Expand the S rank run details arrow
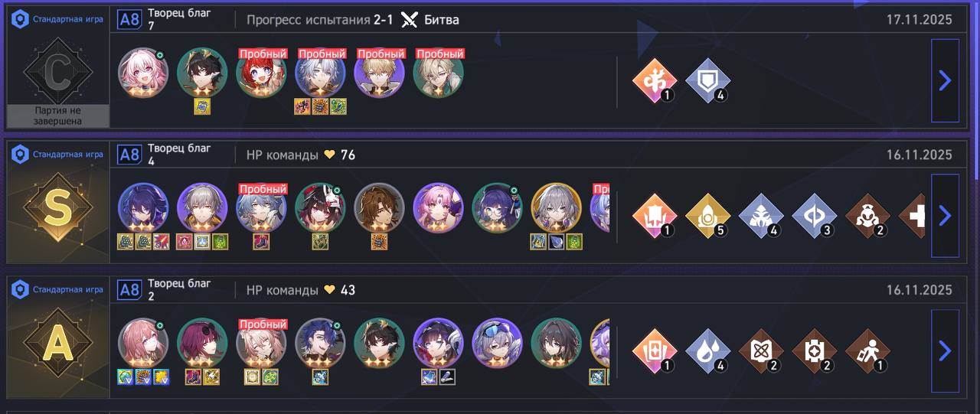 click(x=945, y=216)
